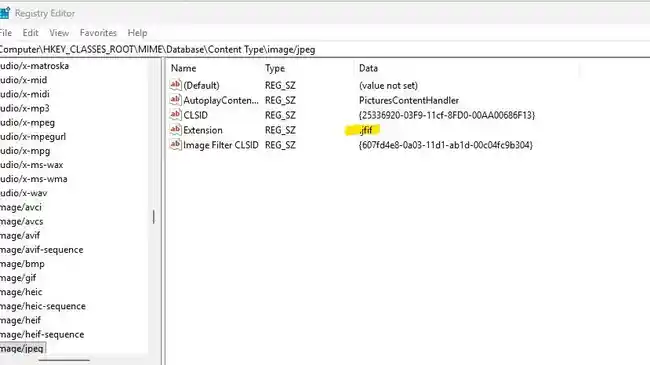Select the (Default) value name
This screenshot has width=650, height=365.
(x=201, y=85)
